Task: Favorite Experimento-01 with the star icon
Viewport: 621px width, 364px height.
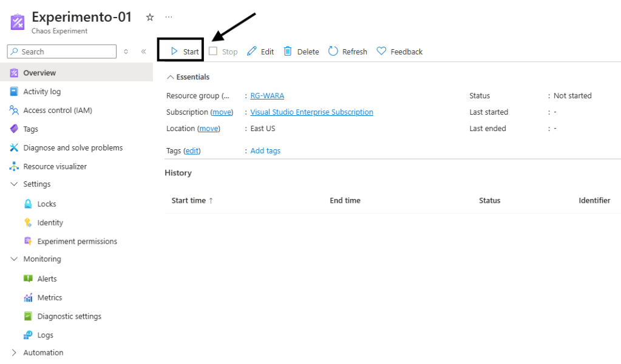Action: point(150,18)
